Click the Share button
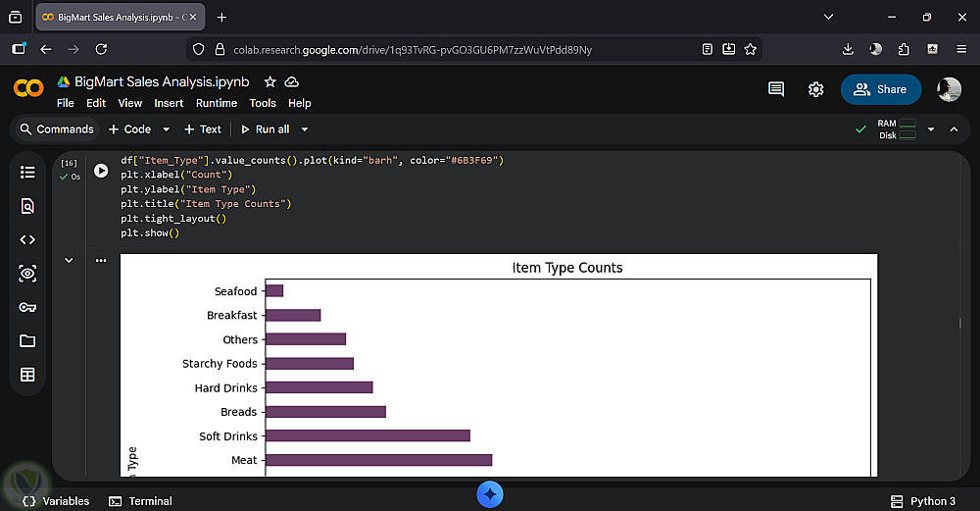Screen dimensions: 980x511 point(880,89)
